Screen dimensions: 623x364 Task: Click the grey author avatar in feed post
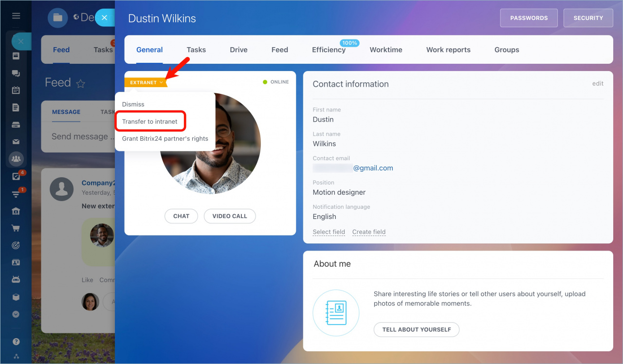pos(62,188)
